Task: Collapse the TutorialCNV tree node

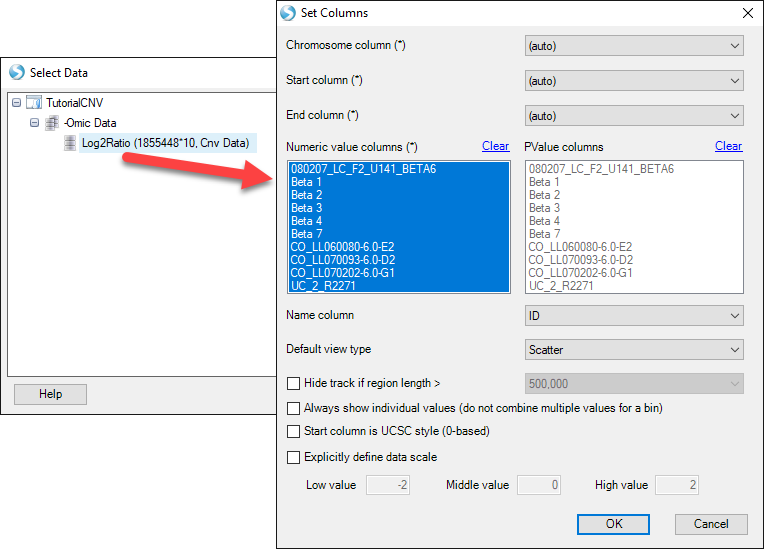Action: point(17,103)
